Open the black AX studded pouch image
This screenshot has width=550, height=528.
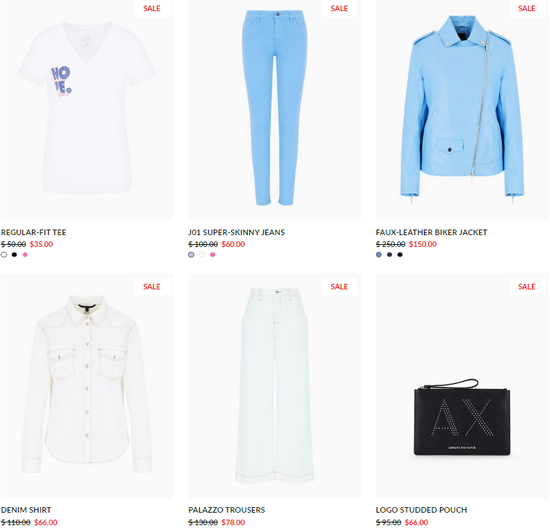pos(462,386)
